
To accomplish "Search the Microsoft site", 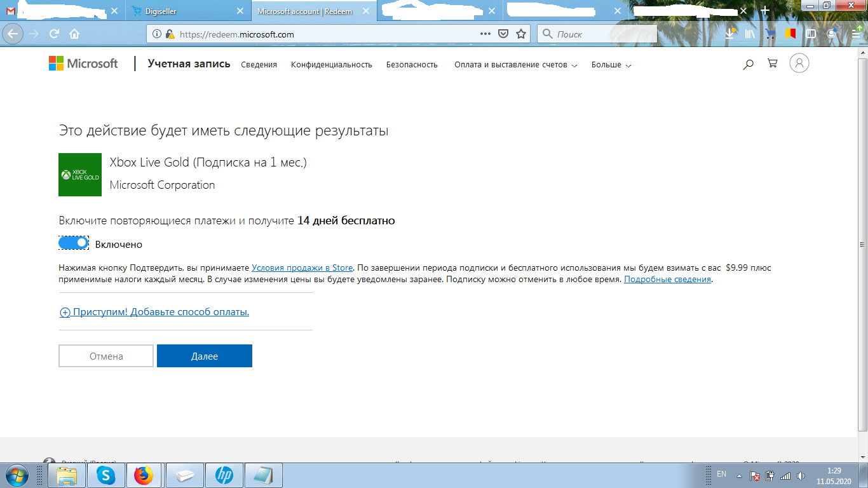I will [x=748, y=64].
